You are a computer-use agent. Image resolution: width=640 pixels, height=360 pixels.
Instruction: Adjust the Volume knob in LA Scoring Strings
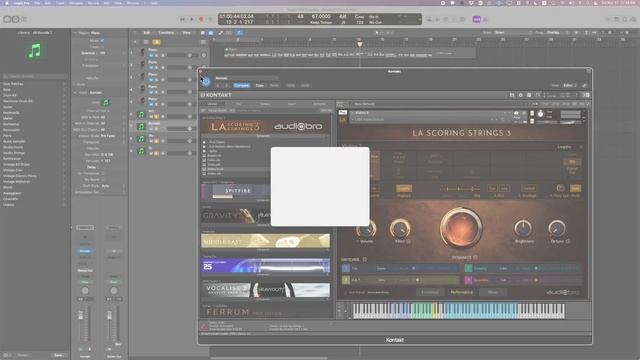[366, 229]
